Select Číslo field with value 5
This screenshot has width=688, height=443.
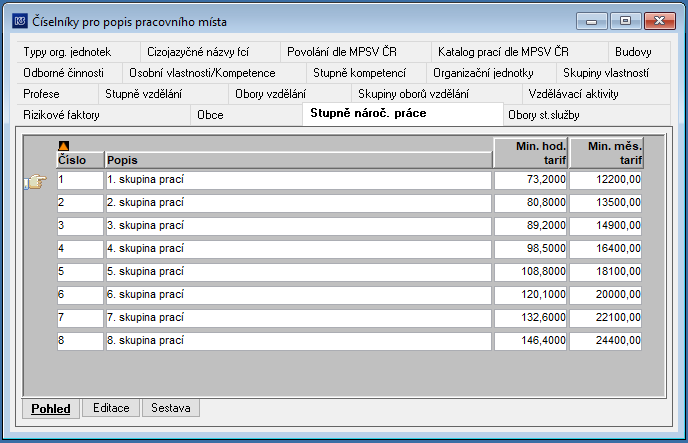pyautogui.click(x=80, y=272)
